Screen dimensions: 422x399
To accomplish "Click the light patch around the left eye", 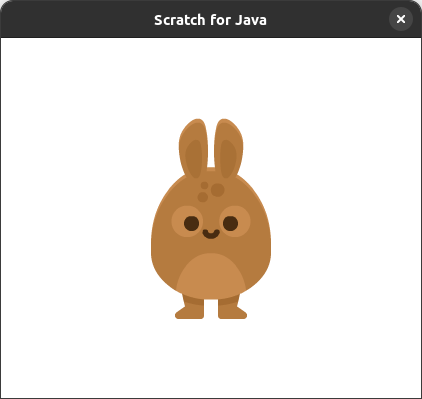I will pos(187,221).
